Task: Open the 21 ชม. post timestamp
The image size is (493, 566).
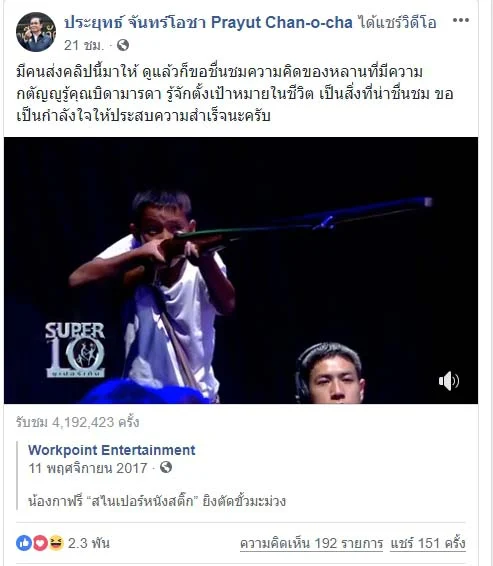Action: (x=84, y=45)
